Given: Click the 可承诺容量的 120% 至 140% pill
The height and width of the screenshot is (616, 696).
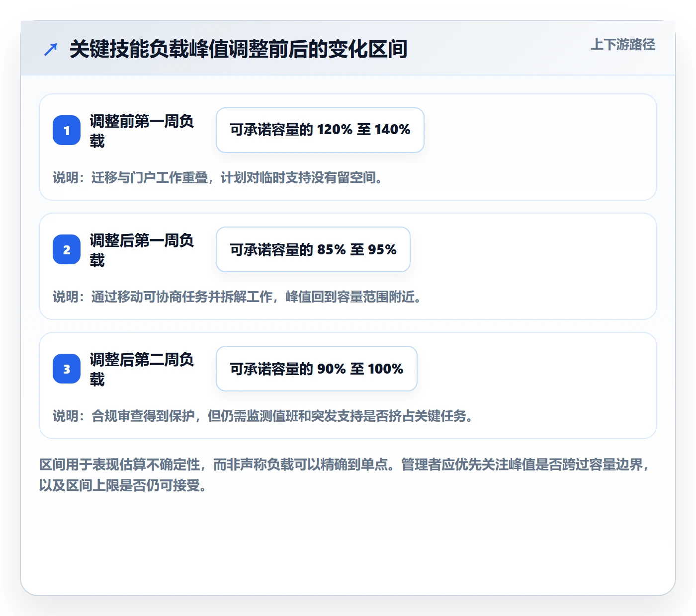Looking at the screenshot, I should (320, 130).
